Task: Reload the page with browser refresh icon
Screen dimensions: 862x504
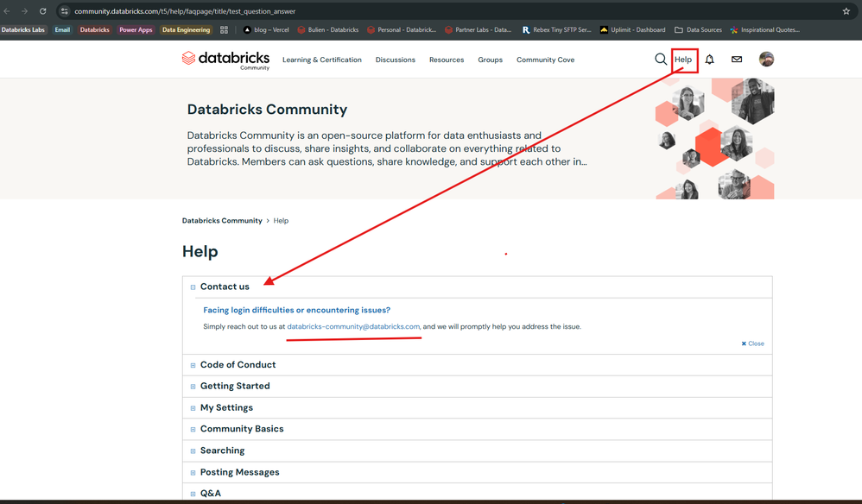Action: point(42,11)
